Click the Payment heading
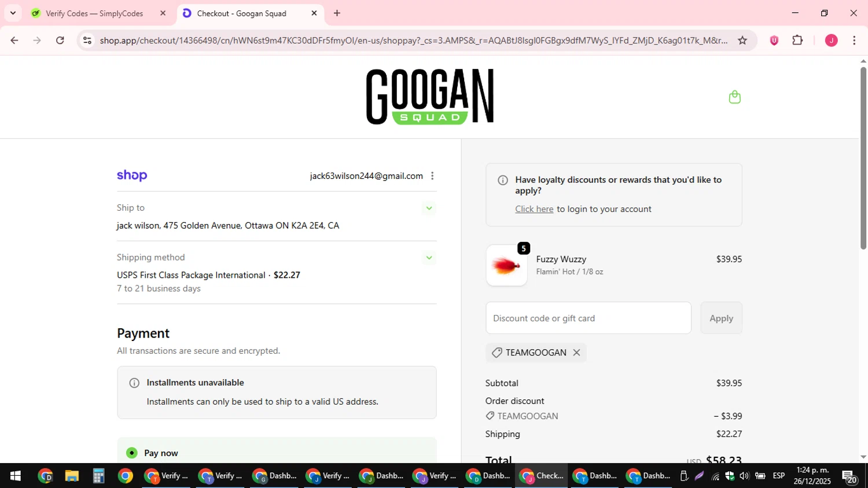The height and width of the screenshot is (488, 868). click(x=143, y=333)
